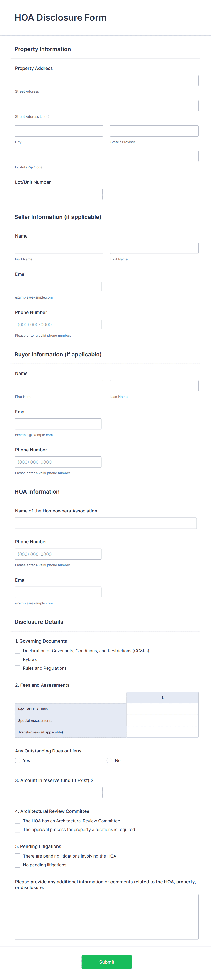Click the City input field
The image size is (211, 980).
[x=59, y=130]
